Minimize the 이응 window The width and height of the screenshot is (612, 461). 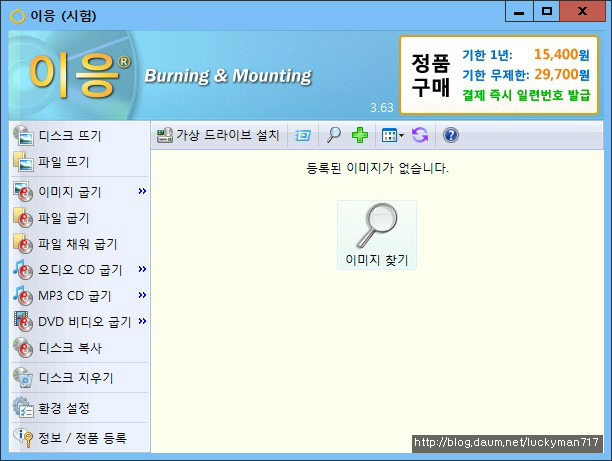[x=519, y=11]
